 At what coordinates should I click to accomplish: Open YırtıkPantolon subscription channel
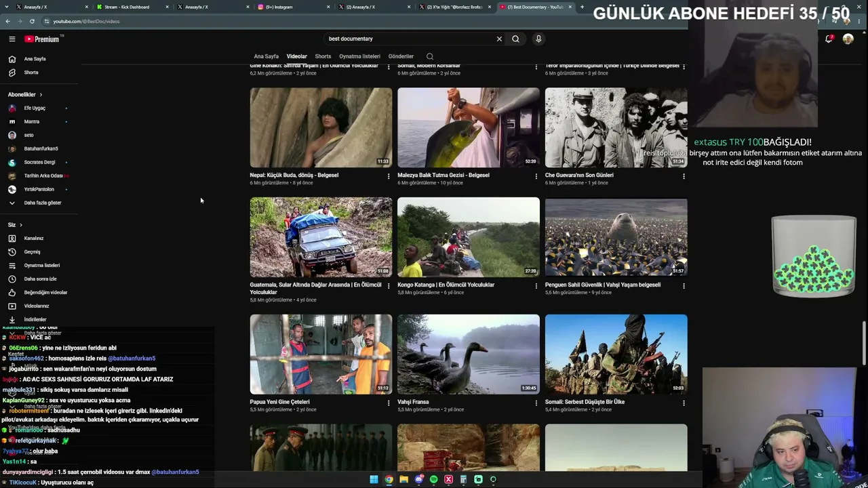pos(39,189)
